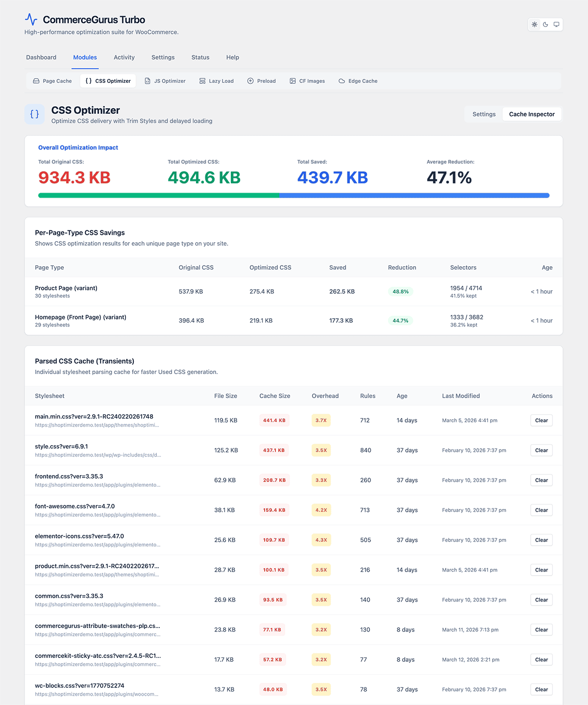
Task: Click the 439.7 KB total saved value
Action: tap(333, 177)
